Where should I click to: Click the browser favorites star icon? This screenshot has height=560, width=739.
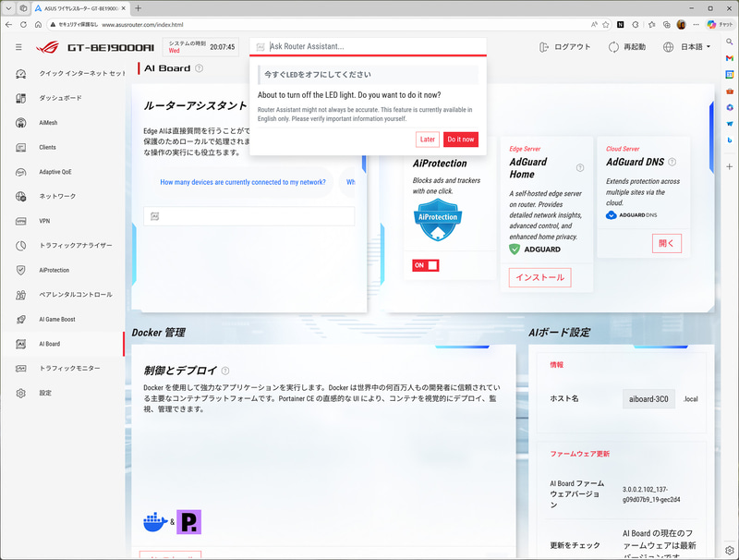pos(606,25)
